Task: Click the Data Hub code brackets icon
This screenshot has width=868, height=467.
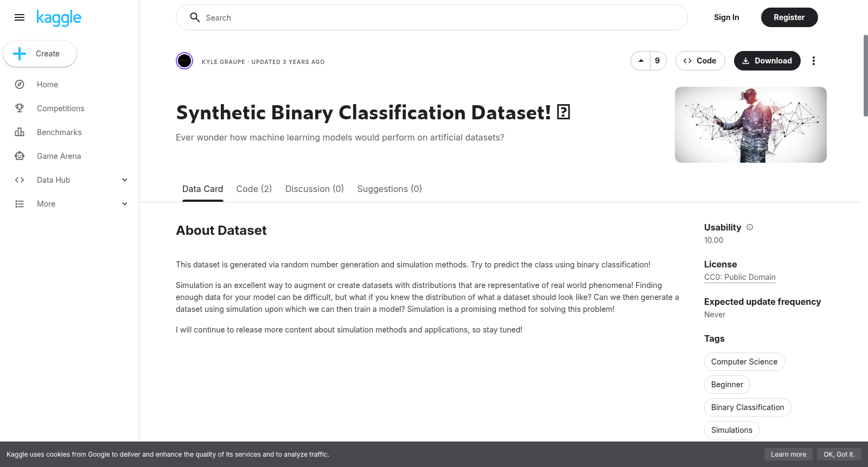Action: coord(20,180)
